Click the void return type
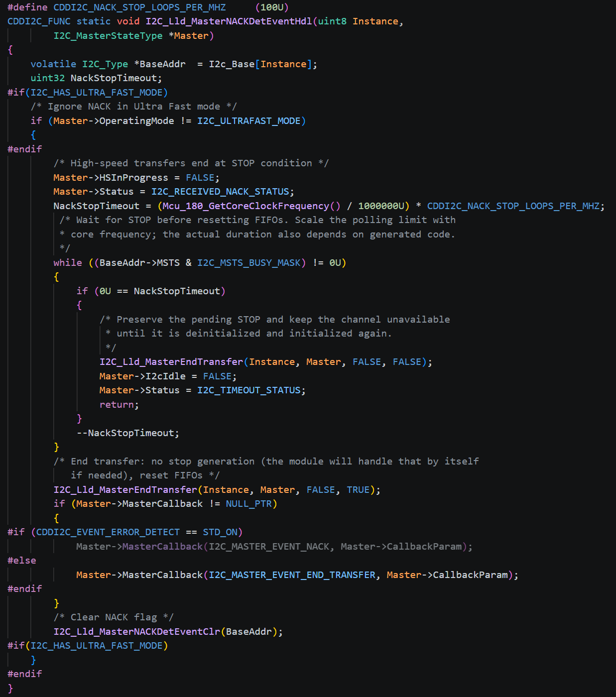616x697 pixels. [128, 21]
